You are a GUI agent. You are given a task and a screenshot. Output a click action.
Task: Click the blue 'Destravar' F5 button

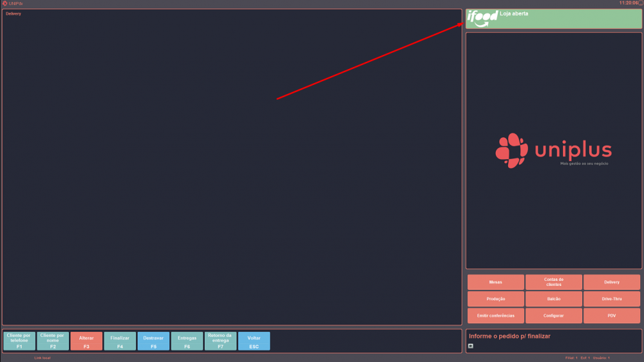point(153,341)
